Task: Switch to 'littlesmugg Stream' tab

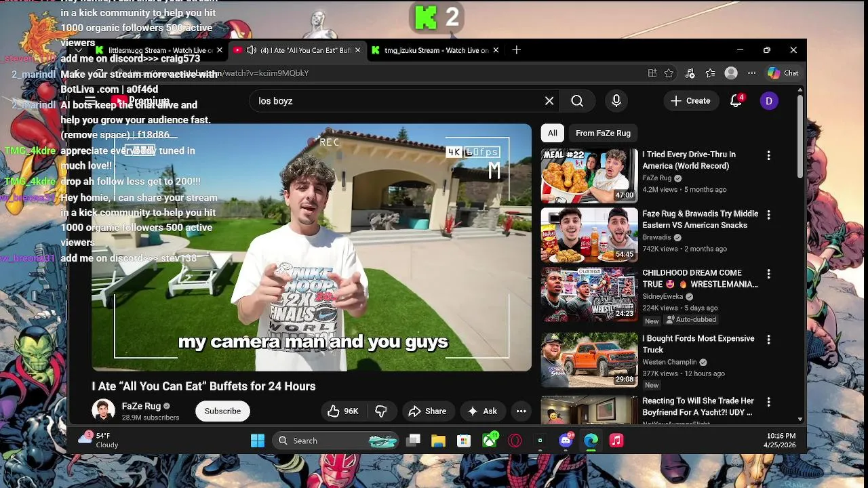Action: pos(158,50)
